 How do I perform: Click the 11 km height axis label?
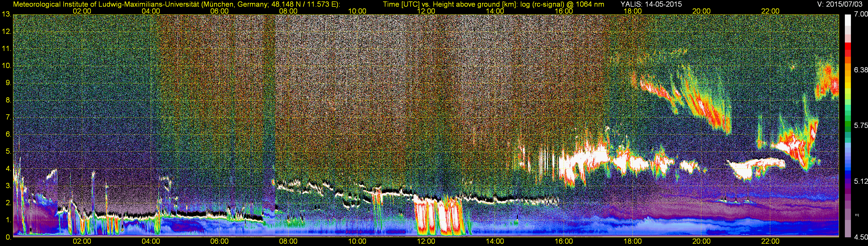click(x=6, y=49)
